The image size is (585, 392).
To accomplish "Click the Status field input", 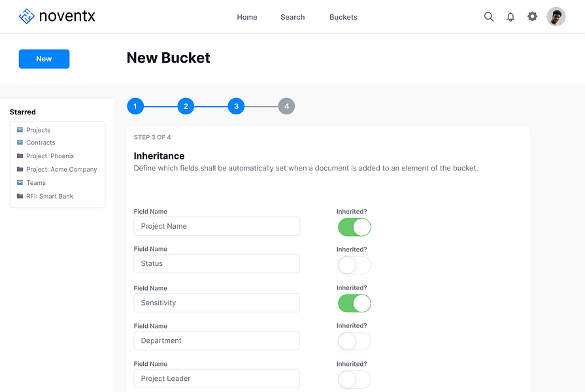I will 217,263.
